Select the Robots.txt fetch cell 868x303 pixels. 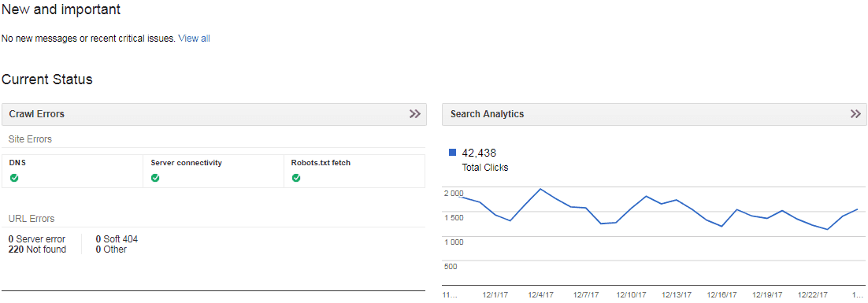click(354, 172)
